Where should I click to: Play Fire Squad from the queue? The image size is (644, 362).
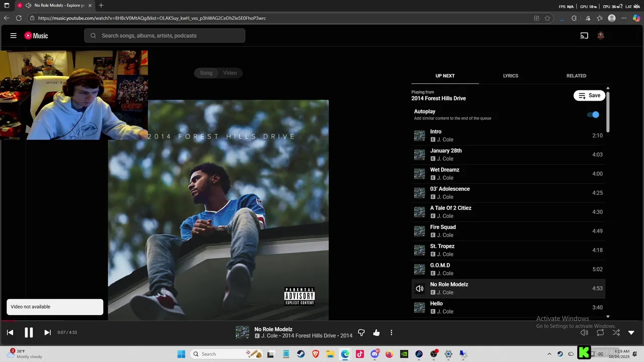pyautogui.click(x=508, y=231)
